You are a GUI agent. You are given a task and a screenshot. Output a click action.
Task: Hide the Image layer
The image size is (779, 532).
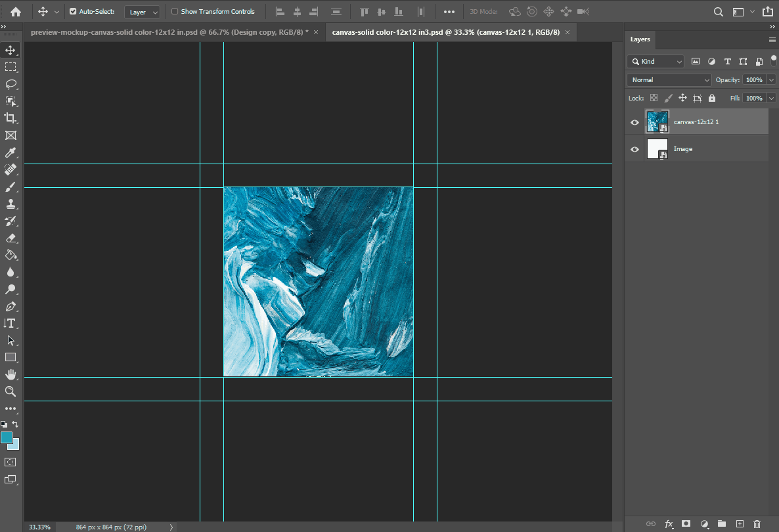pos(634,149)
